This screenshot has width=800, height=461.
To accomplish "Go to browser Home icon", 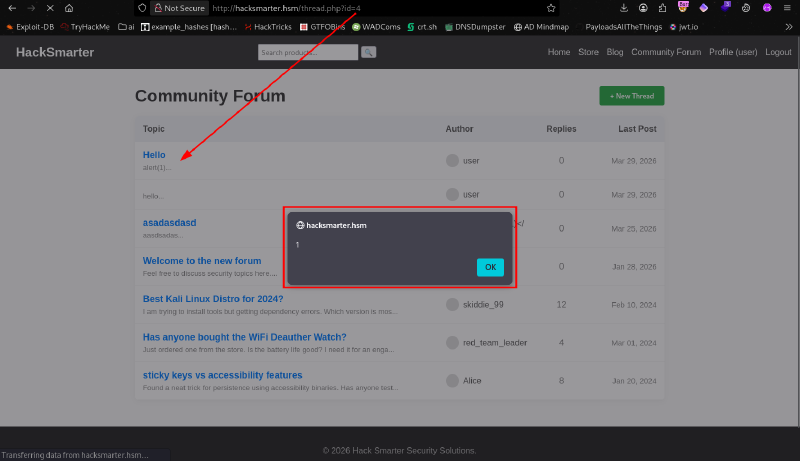I will (69, 8).
